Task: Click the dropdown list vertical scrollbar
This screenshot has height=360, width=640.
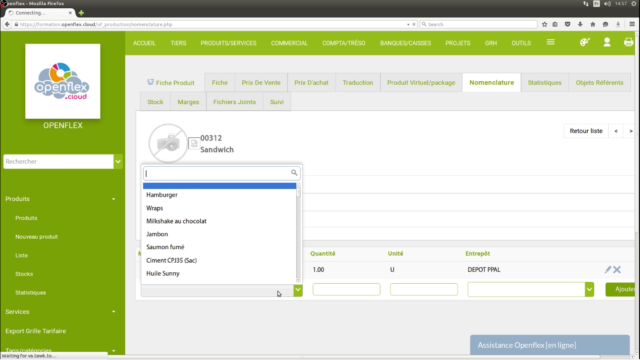Action: [x=298, y=233]
